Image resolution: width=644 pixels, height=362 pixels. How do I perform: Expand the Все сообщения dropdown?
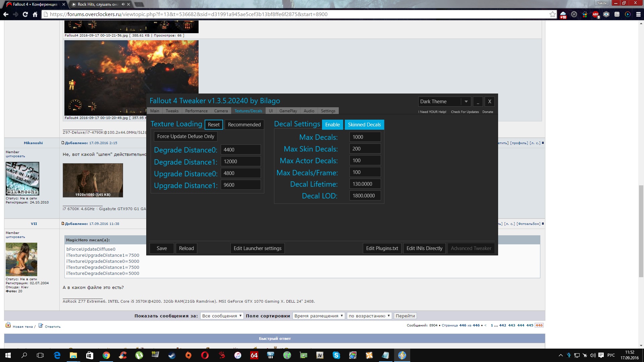[222, 316]
